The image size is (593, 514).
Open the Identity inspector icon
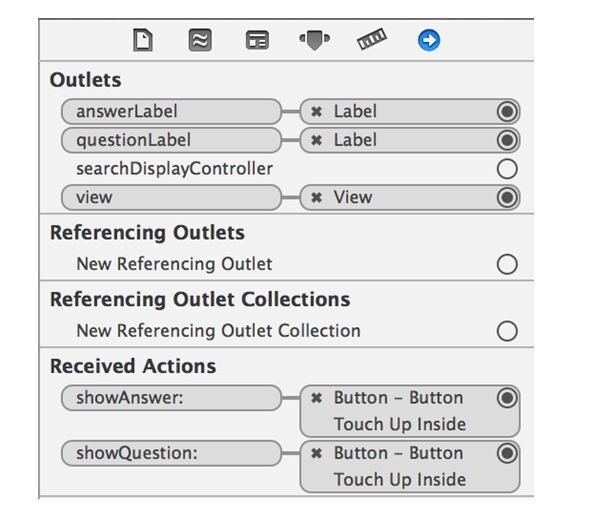tap(257, 40)
